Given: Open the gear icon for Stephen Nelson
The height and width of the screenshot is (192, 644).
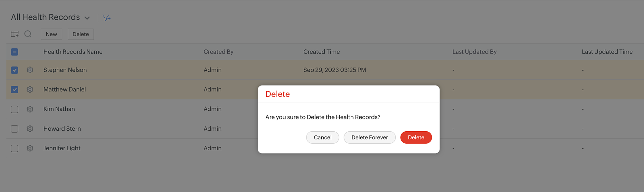Looking at the screenshot, I should pyautogui.click(x=30, y=70).
